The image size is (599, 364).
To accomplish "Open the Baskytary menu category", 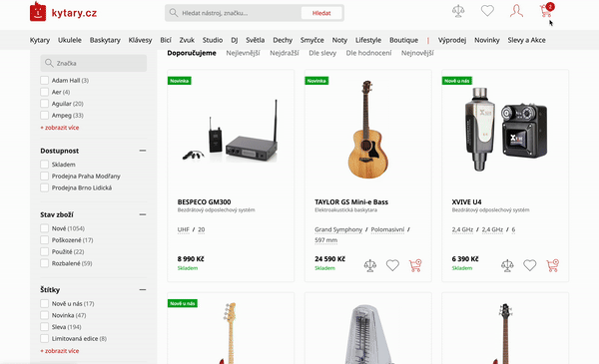I will pyautogui.click(x=105, y=40).
